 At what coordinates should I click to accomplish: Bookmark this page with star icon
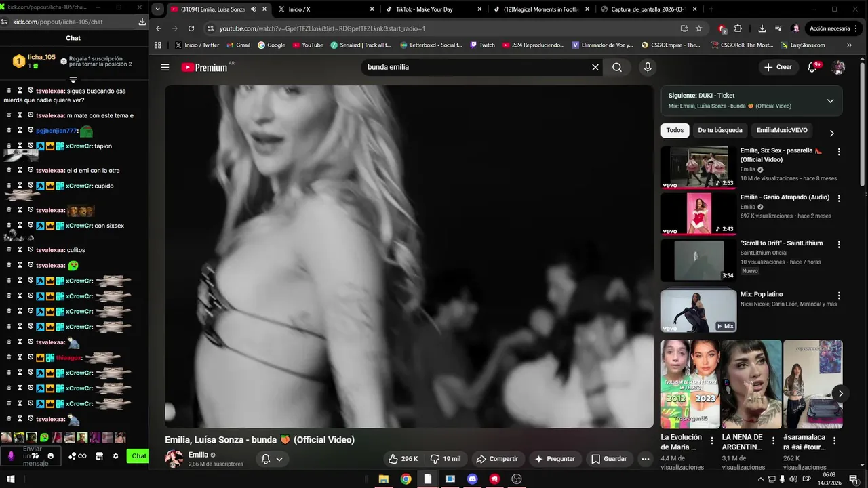point(699,28)
